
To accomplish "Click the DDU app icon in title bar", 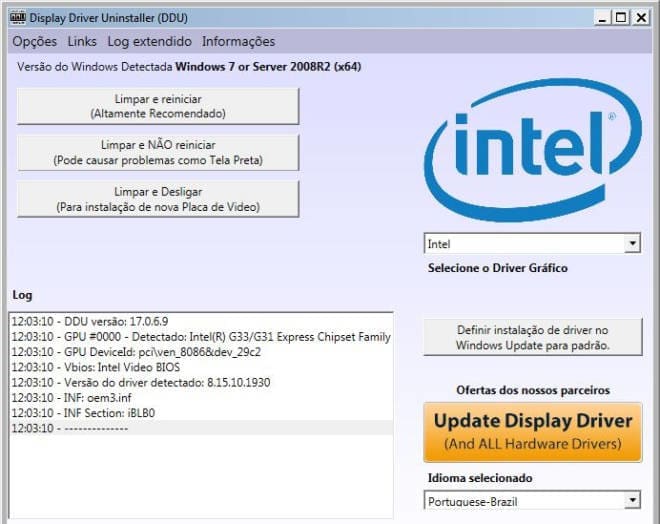I will click(18, 18).
